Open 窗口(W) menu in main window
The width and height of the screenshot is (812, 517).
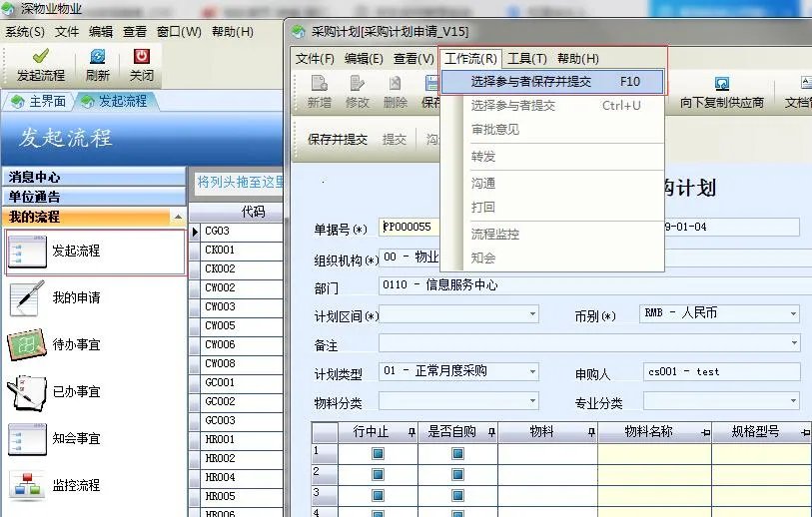click(x=179, y=32)
